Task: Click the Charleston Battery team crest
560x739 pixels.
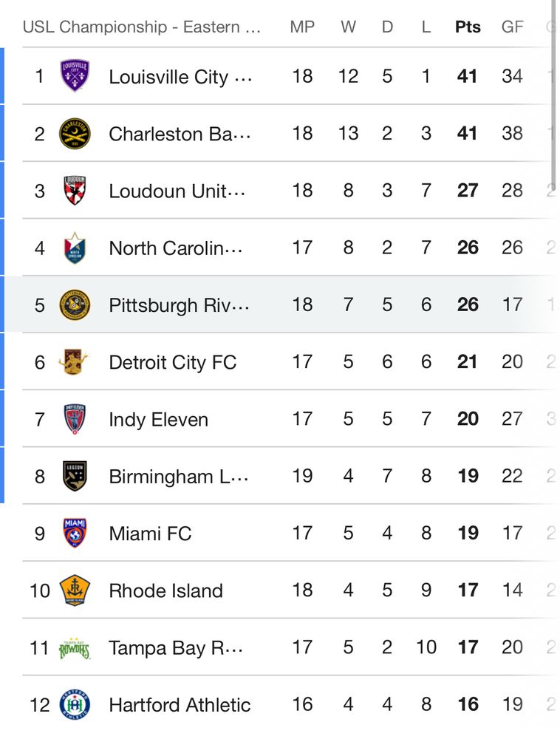Action: point(75,133)
